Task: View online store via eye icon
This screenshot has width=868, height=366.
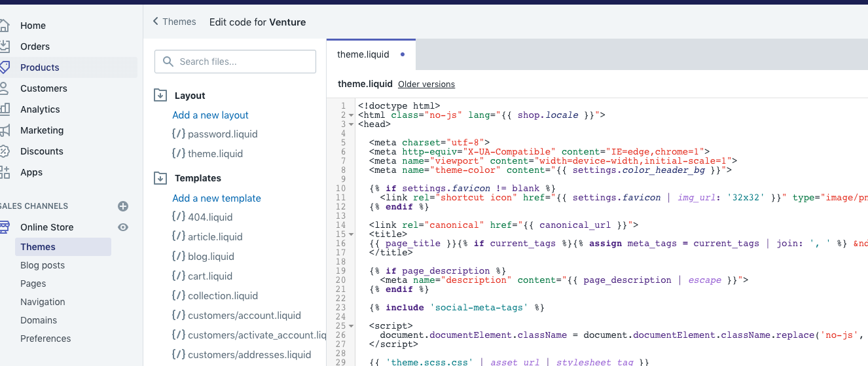Action: pos(123,227)
